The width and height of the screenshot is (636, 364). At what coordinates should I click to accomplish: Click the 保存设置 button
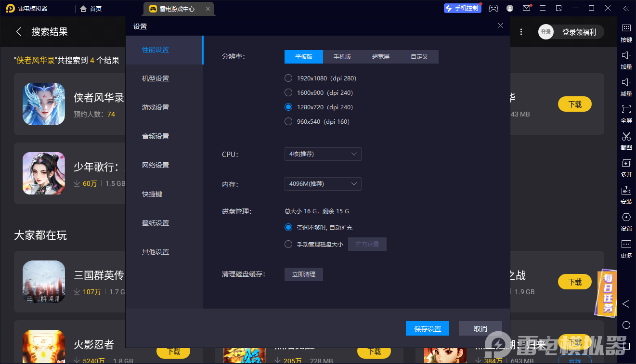point(428,328)
